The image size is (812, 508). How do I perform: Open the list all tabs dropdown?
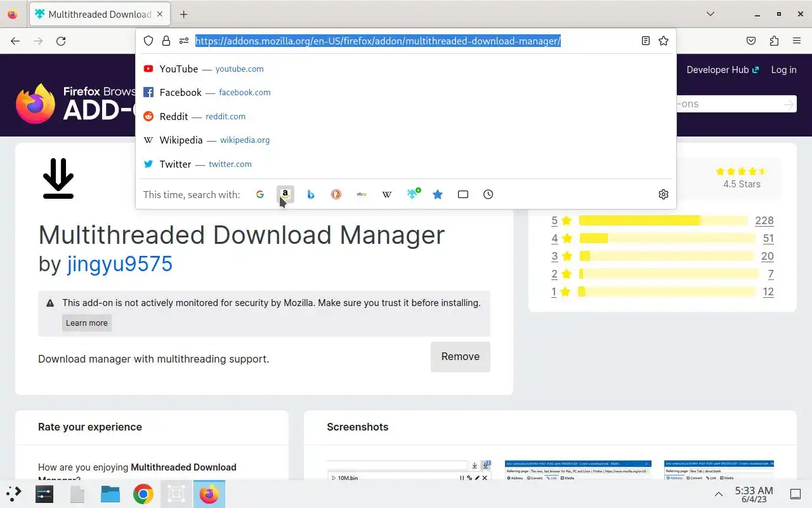pos(710,14)
